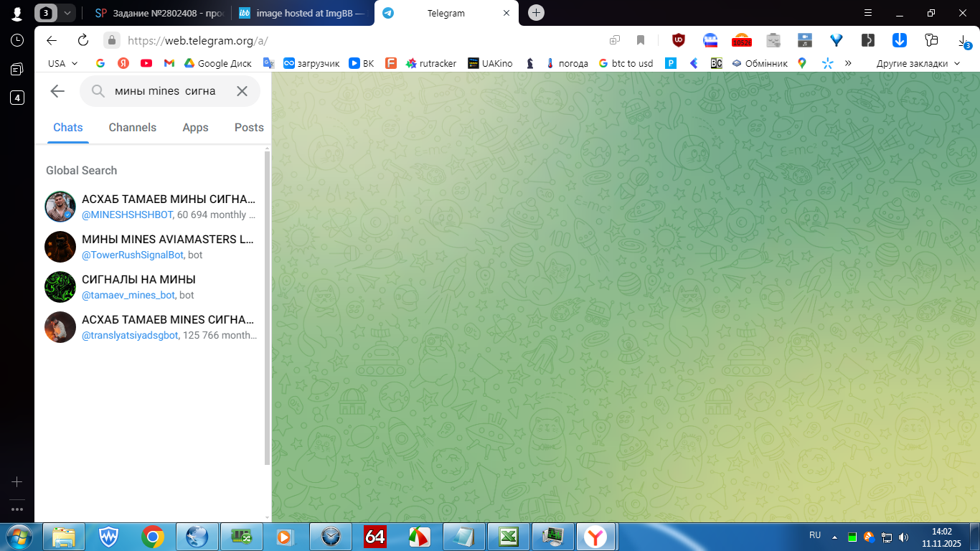980x551 pixels.
Task: Open the Google bookmark
Action: click(x=100, y=63)
